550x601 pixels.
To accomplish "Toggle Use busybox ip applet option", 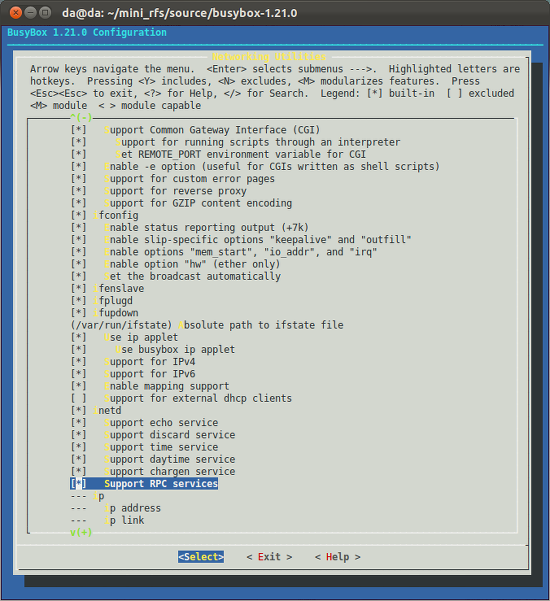I will pos(79,350).
